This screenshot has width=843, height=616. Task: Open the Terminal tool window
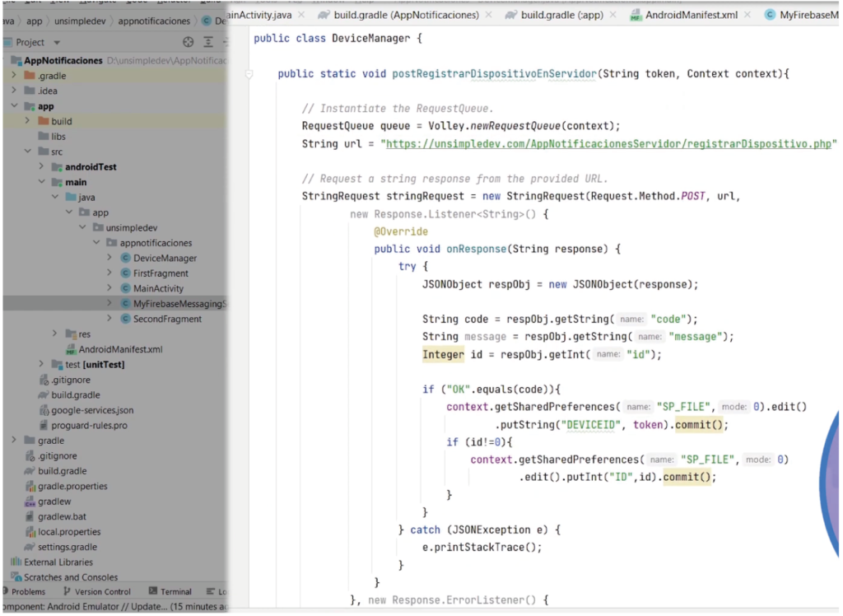coord(175,591)
